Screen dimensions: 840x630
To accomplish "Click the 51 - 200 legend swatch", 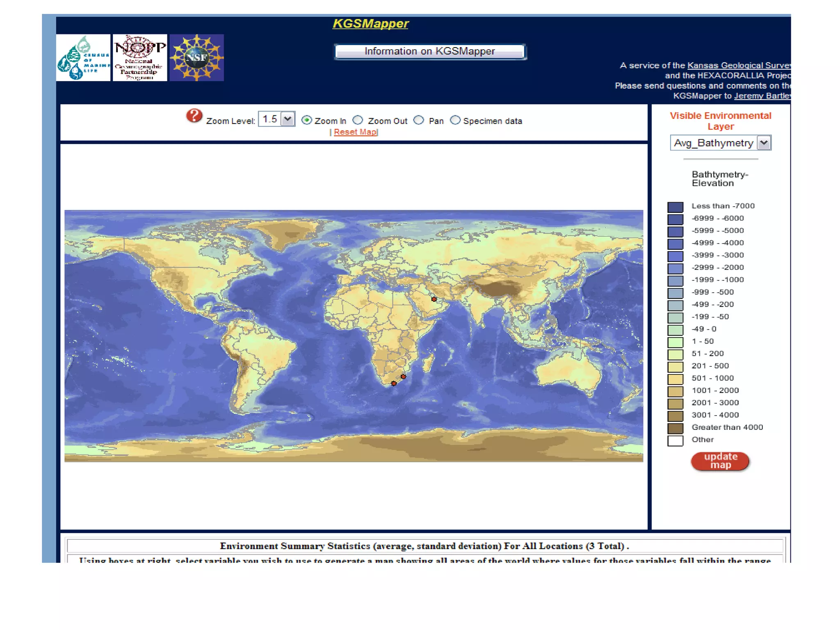I will (x=675, y=354).
